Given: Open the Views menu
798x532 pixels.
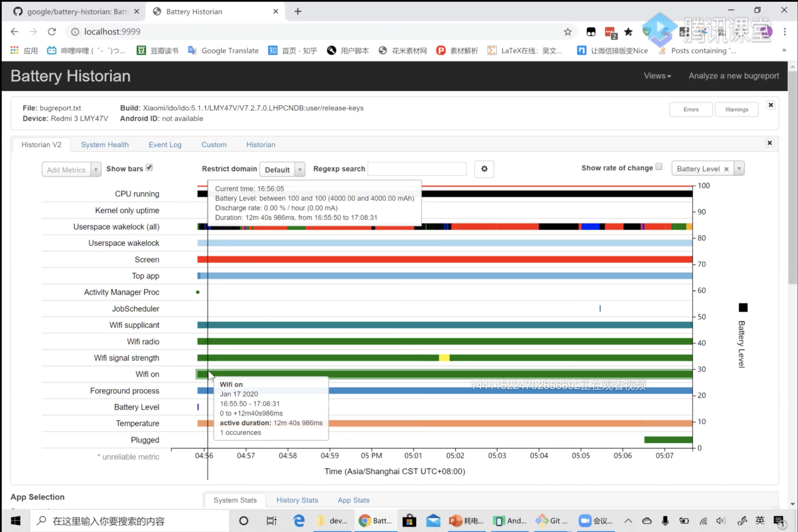Looking at the screenshot, I should (x=657, y=76).
